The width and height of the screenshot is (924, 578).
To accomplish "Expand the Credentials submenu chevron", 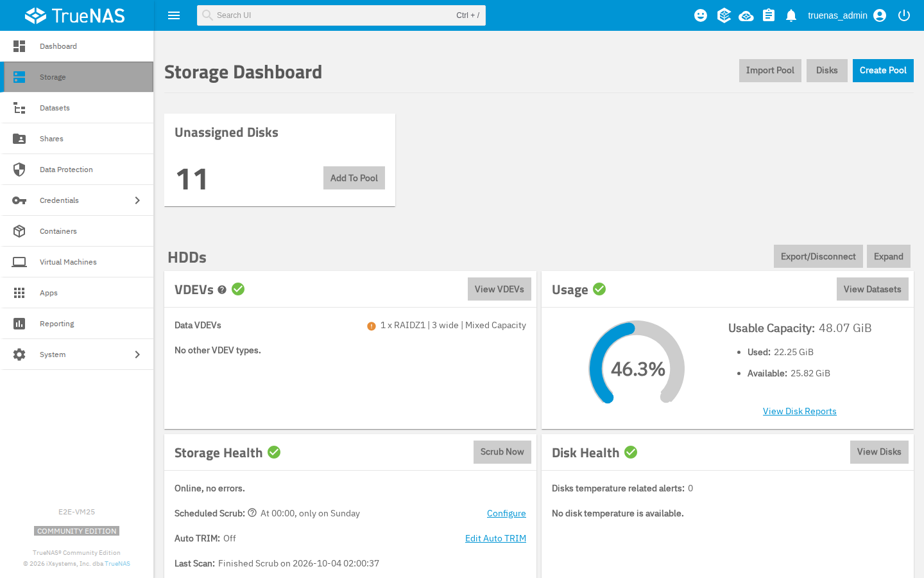I will [137, 200].
